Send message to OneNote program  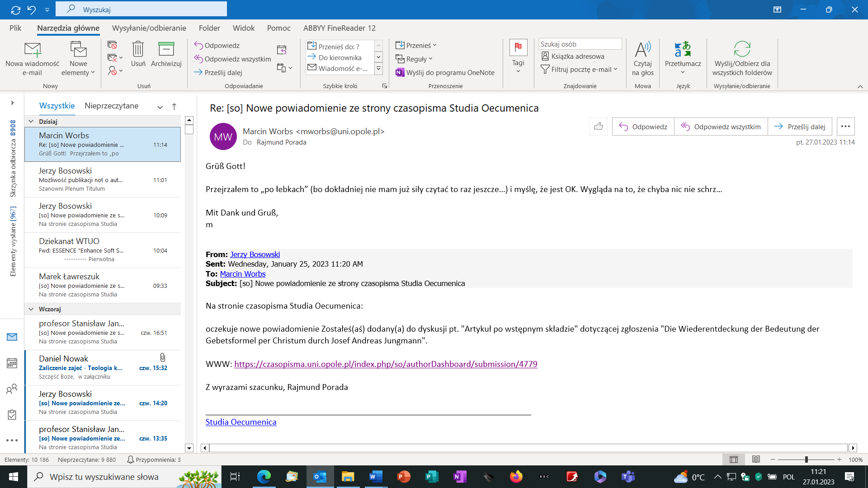[x=445, y=73]
